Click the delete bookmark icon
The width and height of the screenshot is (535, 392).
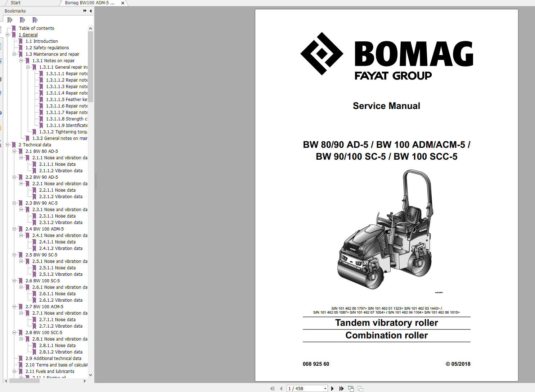10,20
